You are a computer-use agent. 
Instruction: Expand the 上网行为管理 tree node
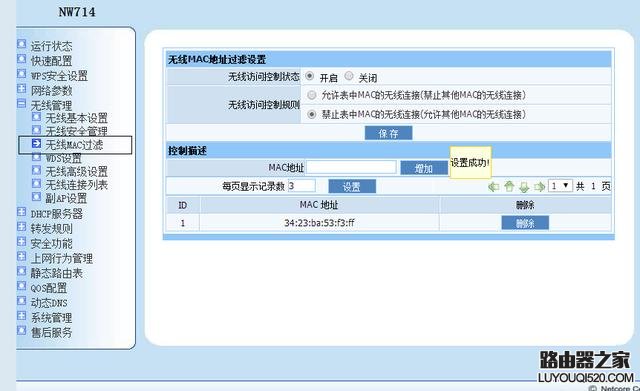(x=22, y=256)
